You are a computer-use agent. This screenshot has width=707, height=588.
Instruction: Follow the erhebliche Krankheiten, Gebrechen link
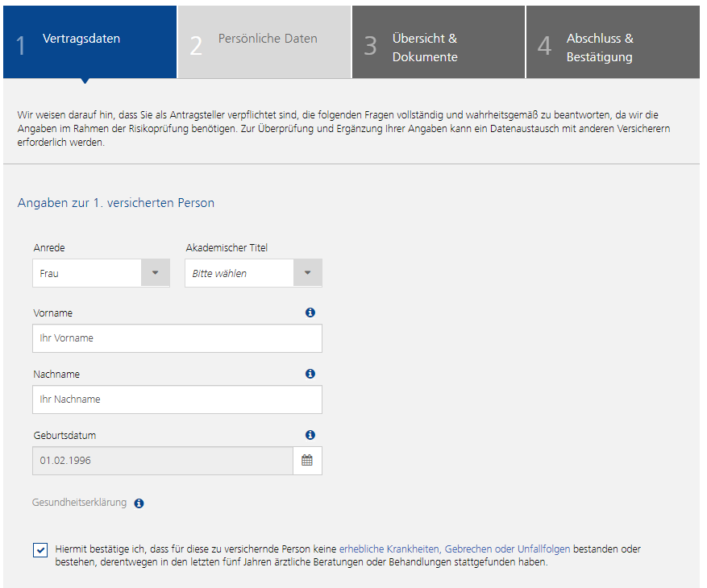(x=455, y=549)
